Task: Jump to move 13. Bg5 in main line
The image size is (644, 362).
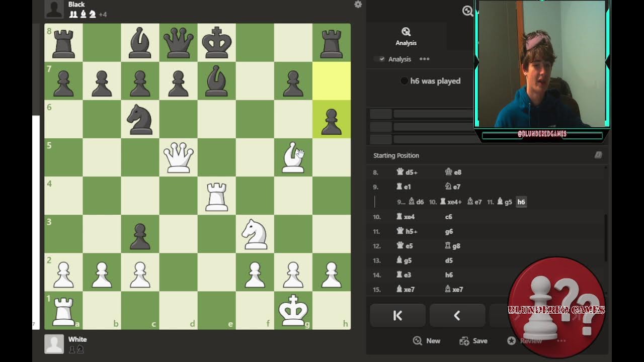Action: coord(405,260)
